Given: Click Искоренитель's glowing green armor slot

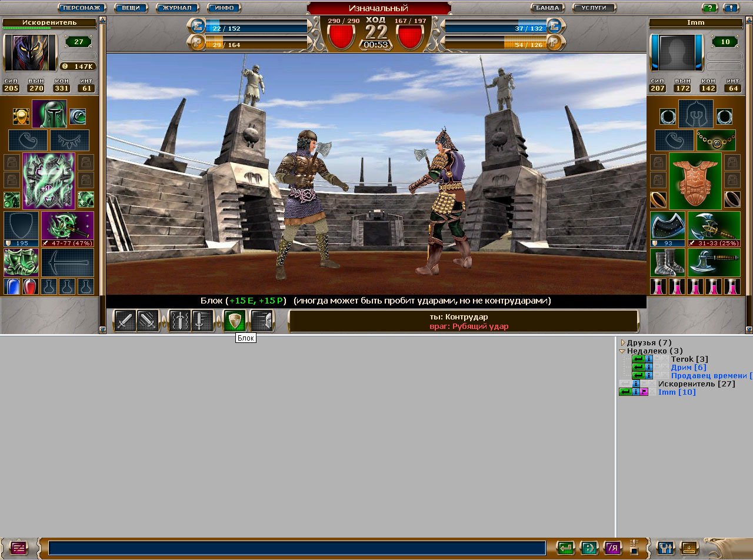Looking at the screenshot, I should coord(49,181).
